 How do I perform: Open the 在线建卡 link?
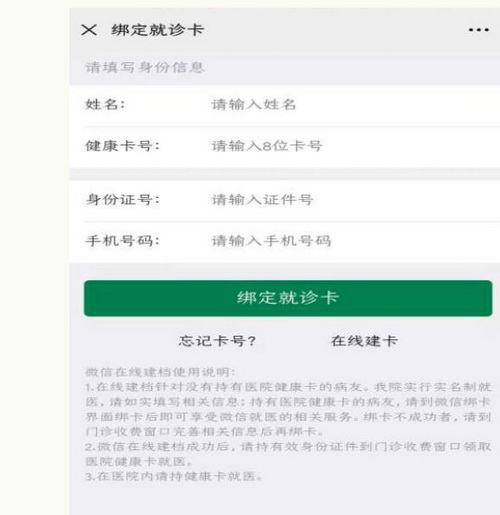coord(364,341)
